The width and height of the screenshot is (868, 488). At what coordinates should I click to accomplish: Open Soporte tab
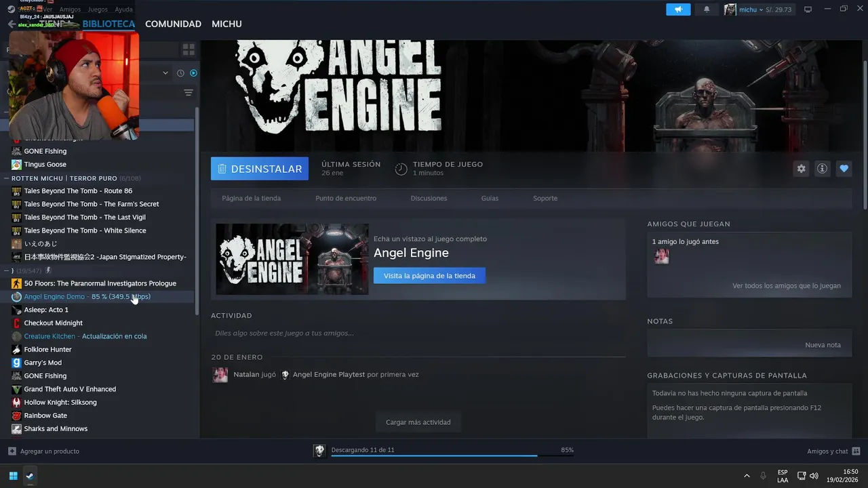545,199
